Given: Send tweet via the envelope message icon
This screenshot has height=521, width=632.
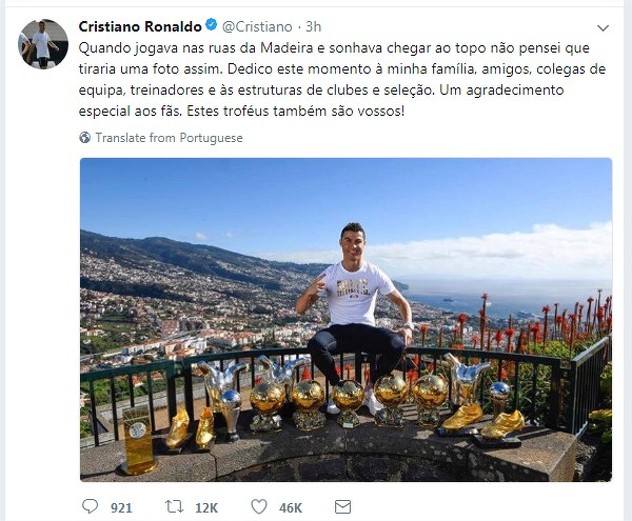Looking at the screenshot, I should [343, 507].
